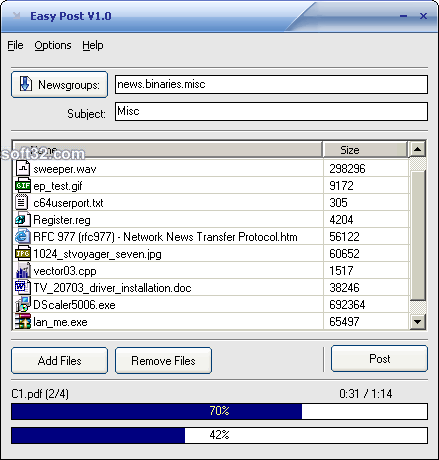Click the Internet Explorer icon for RFC 977 htm

coord(23,236)
